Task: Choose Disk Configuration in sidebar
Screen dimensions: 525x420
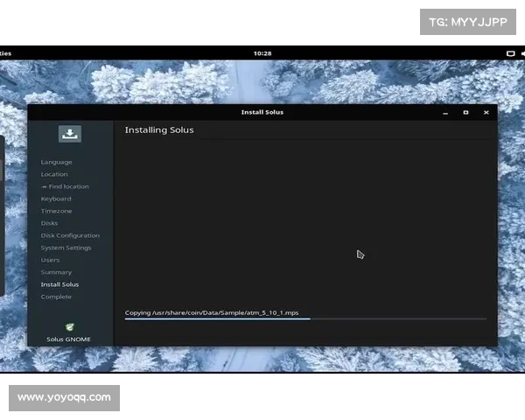Action: (70, 235)
